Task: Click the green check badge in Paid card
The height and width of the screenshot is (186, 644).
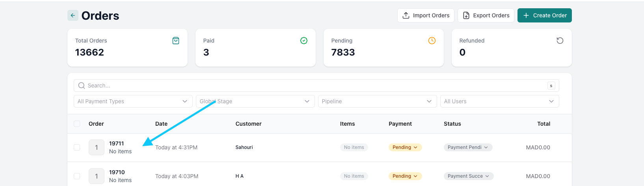Action: tap(304, 41)
